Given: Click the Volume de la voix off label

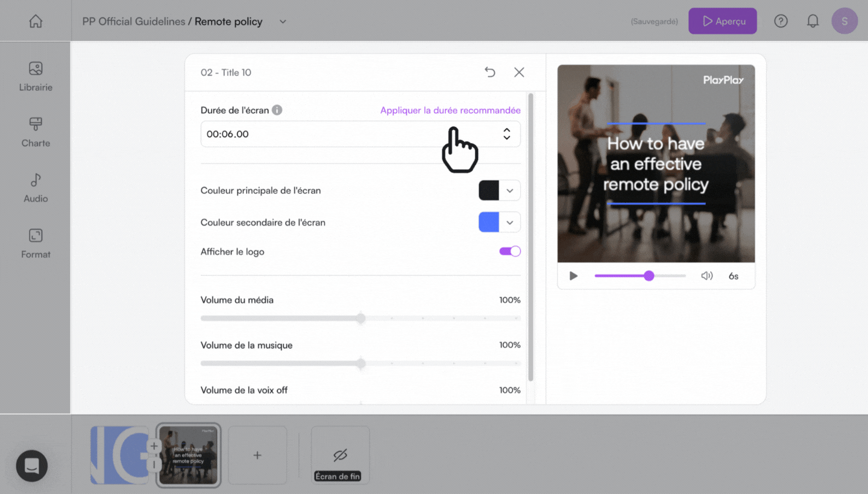Looking at the screenshot, I should tap(244, 390).
